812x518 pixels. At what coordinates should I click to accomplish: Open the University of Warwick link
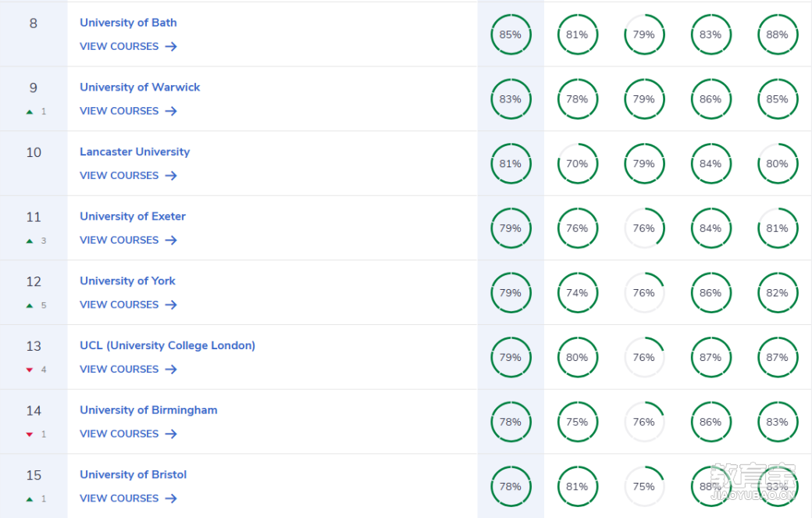tap(140, 87)
